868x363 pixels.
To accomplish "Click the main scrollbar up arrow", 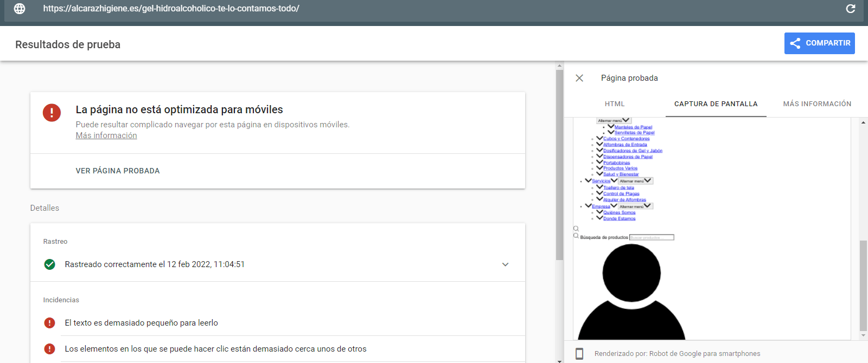I will tap(560, 66).
